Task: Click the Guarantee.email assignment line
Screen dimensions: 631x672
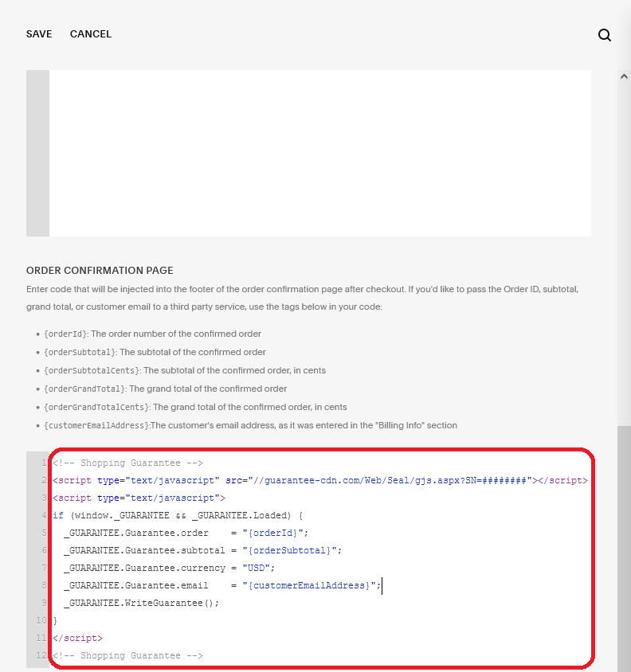Action: click(222, 586)
